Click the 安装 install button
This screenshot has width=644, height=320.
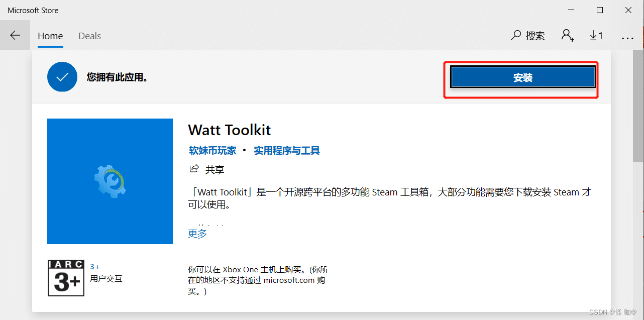523,77
